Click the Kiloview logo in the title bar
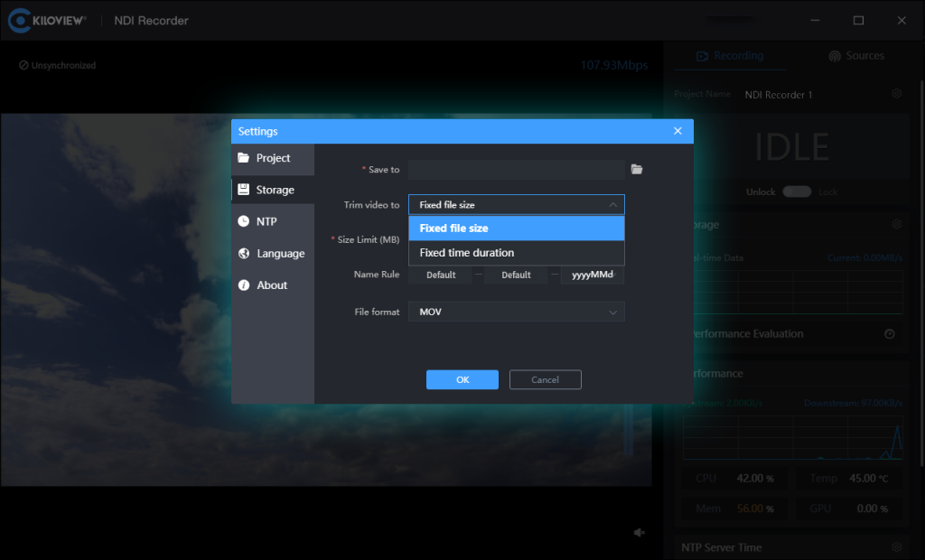The height and width of the screenshot is (560, 925). (x=47, y=20)
